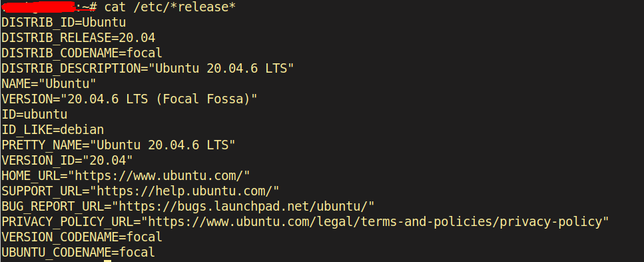644x262 pixels.
Task: Click the DISTRIB_CODENAME=focal line
Action: click(82, 53)
